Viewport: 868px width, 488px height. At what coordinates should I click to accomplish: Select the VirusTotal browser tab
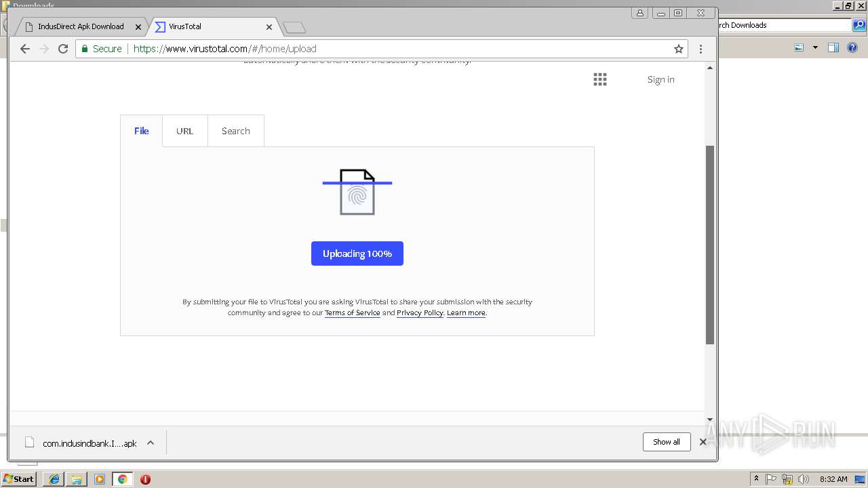coord(184,26)
